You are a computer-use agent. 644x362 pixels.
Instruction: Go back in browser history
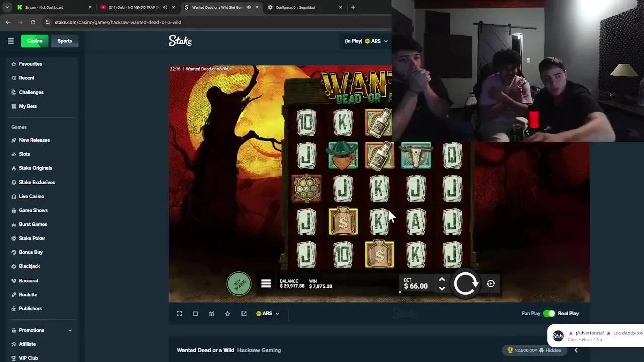click(8, 22)
